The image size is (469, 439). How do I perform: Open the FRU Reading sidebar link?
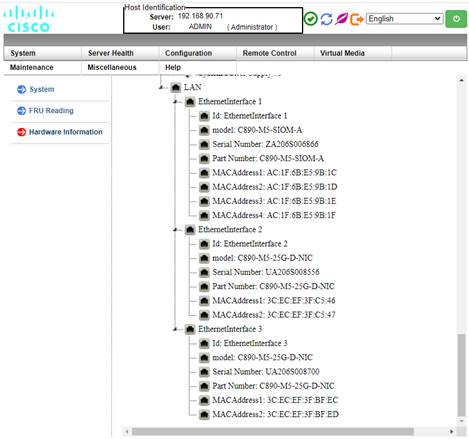tap(51, 111)
